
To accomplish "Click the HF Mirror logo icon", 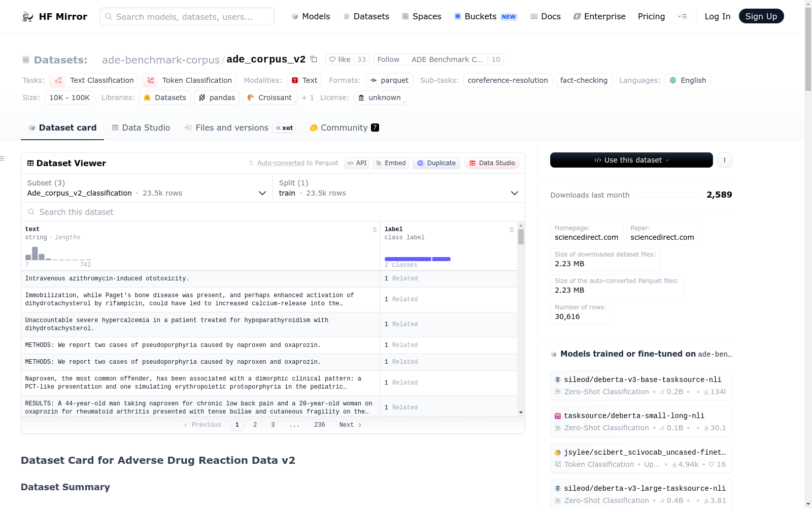I will 28,17.
